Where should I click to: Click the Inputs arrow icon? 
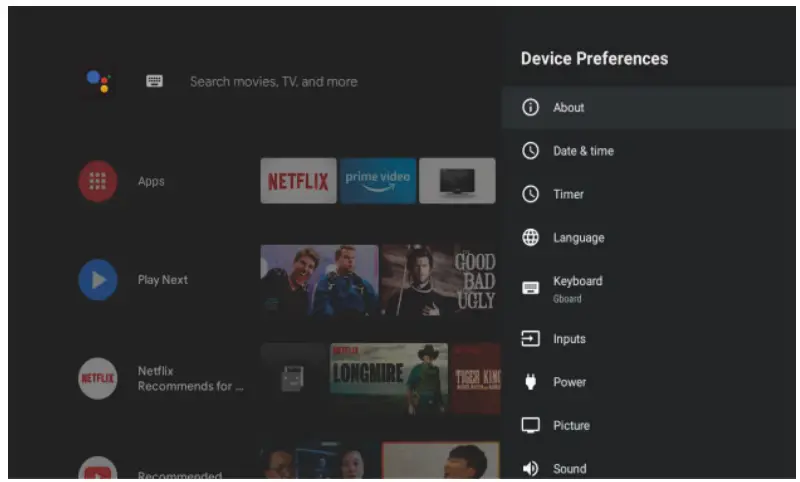[530, 339]
